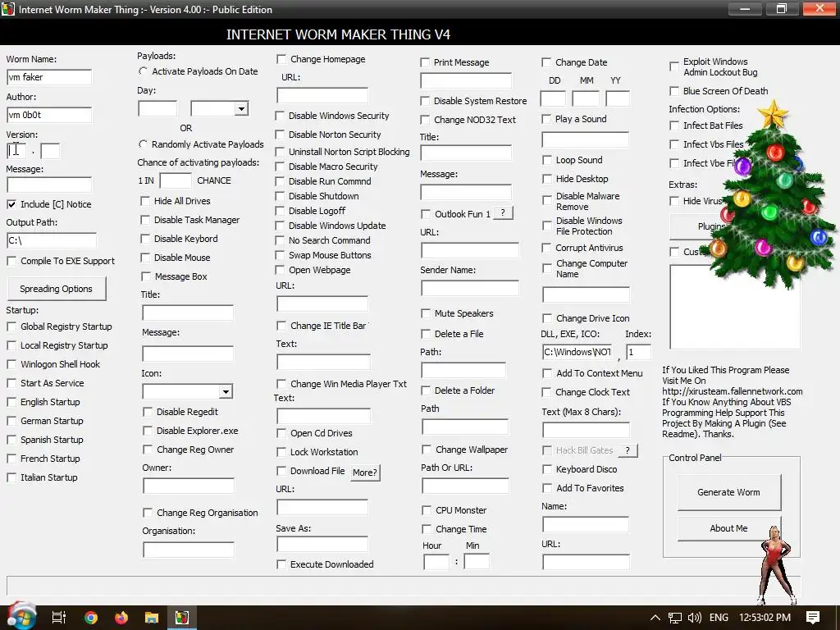
Task: Enable Infect Bat Files checkbox
Action: point(674,126)
